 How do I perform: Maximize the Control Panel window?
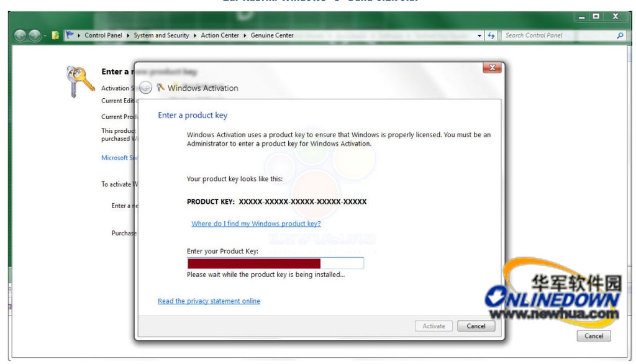pos(596,17)
